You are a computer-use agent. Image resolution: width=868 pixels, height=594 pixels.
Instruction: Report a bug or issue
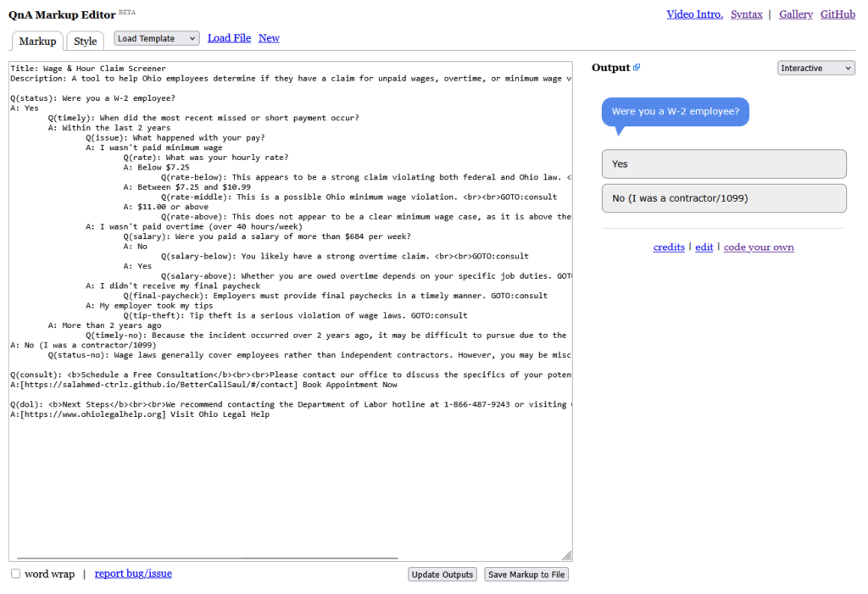132,574
